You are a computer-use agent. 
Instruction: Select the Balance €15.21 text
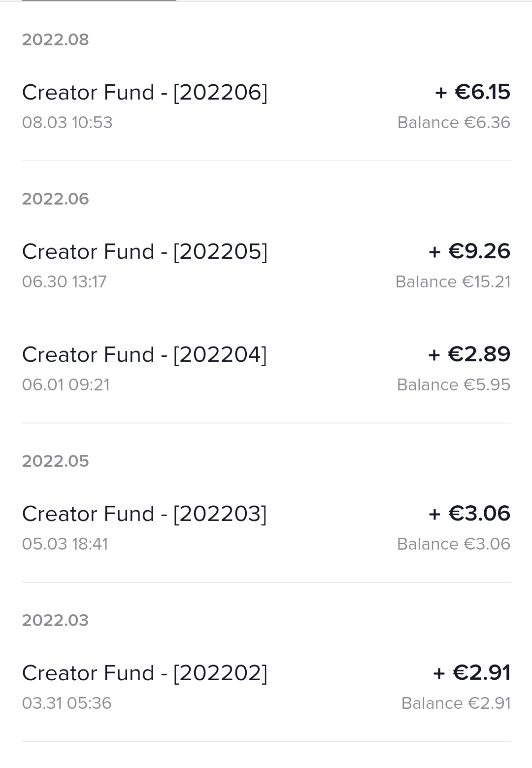coord(453,282)
